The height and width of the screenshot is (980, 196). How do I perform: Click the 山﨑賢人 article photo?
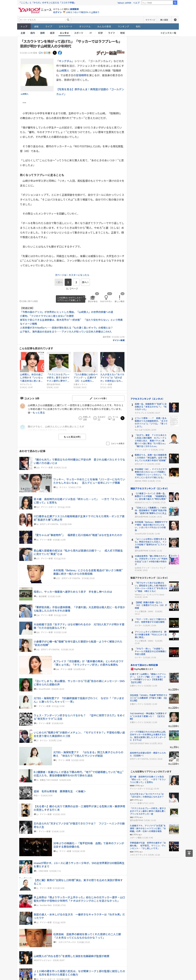coord(37,75)
